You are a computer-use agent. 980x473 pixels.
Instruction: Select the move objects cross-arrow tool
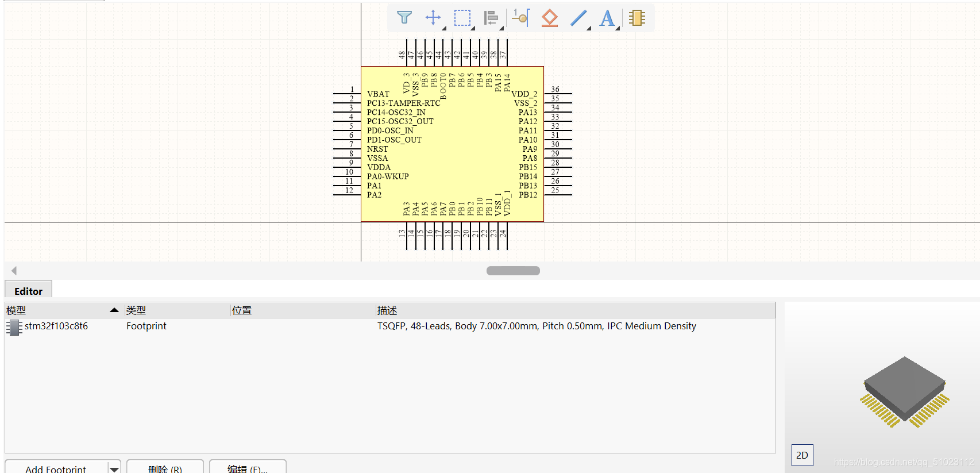433,18
